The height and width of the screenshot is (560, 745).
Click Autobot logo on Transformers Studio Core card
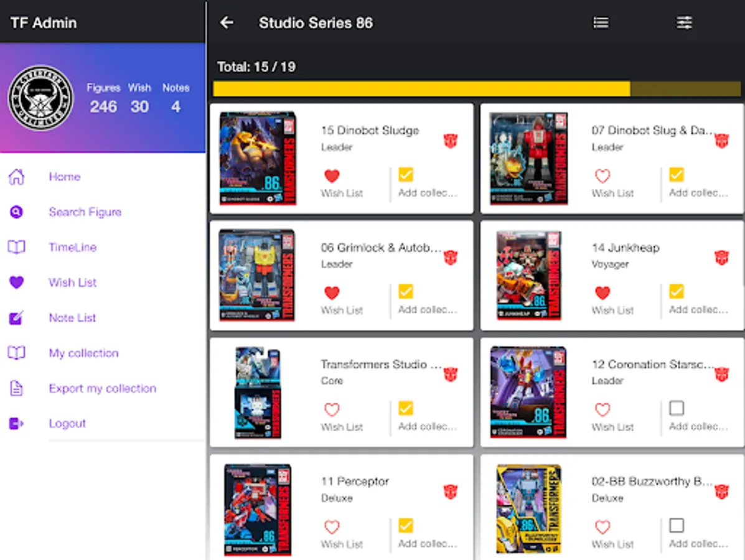[x=451, y=375]
